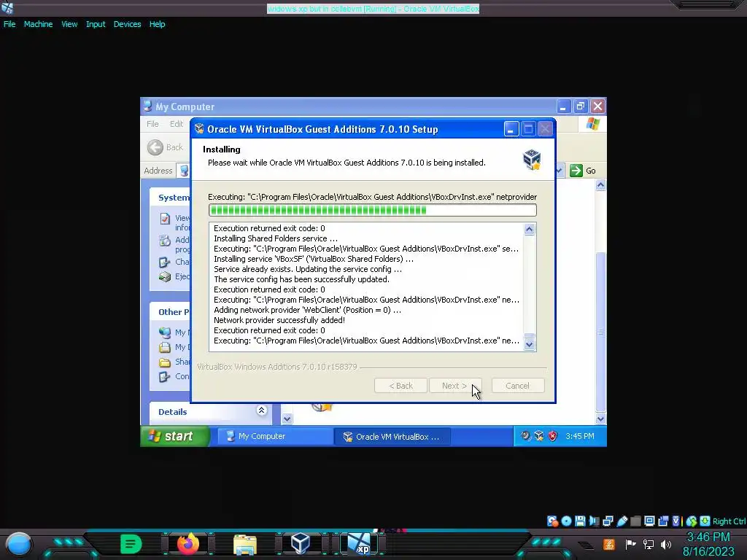Click the mouse integration status icon
747x560 pixels.
coord(692,521)
